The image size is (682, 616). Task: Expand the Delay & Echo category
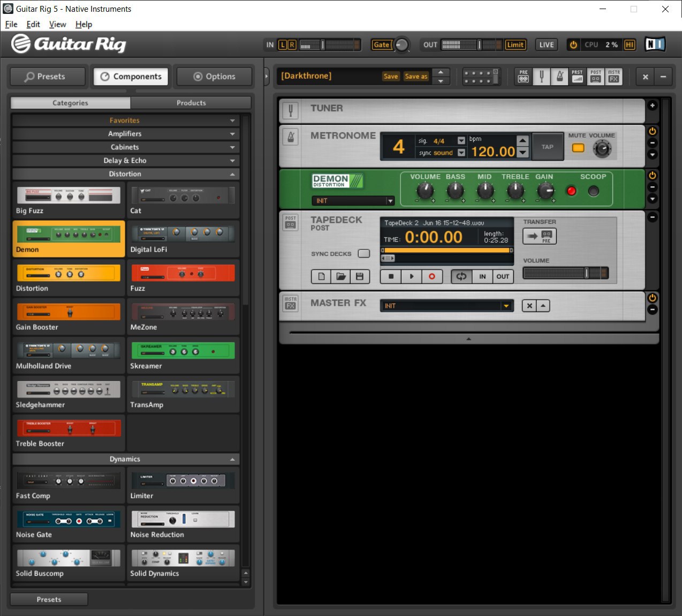pos(125,161)
